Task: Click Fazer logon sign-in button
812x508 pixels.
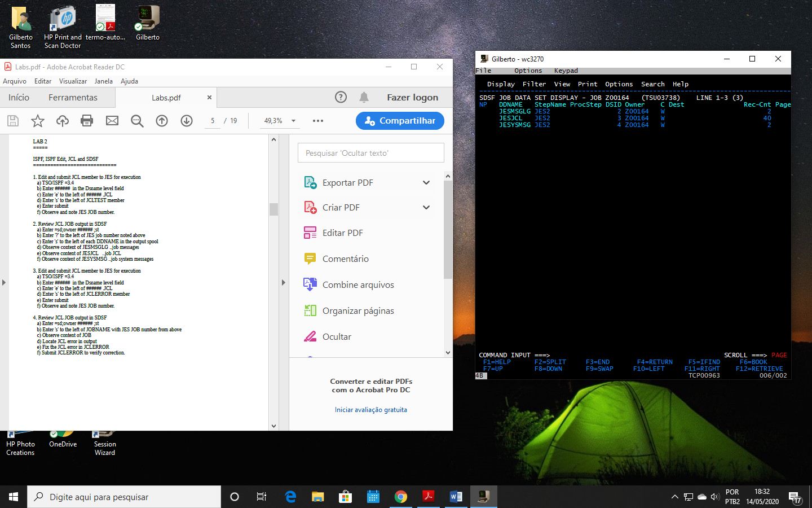Action: tap(412, 97)
